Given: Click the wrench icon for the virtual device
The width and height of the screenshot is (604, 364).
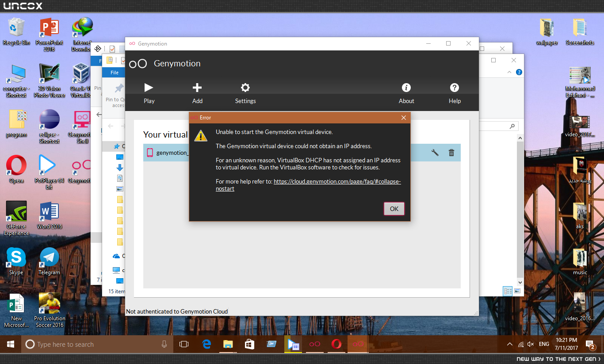Looking at the screenshot, I should point(435,153).
